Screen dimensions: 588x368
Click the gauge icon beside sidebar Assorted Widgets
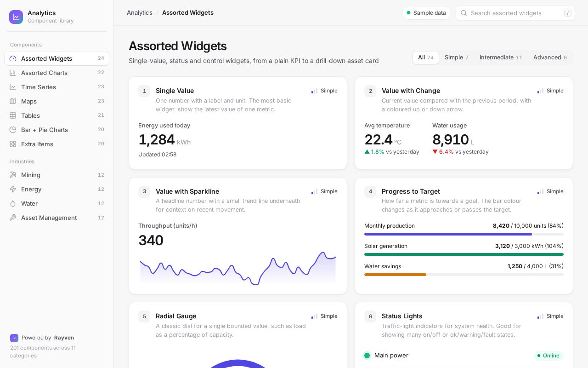(13, 58)
